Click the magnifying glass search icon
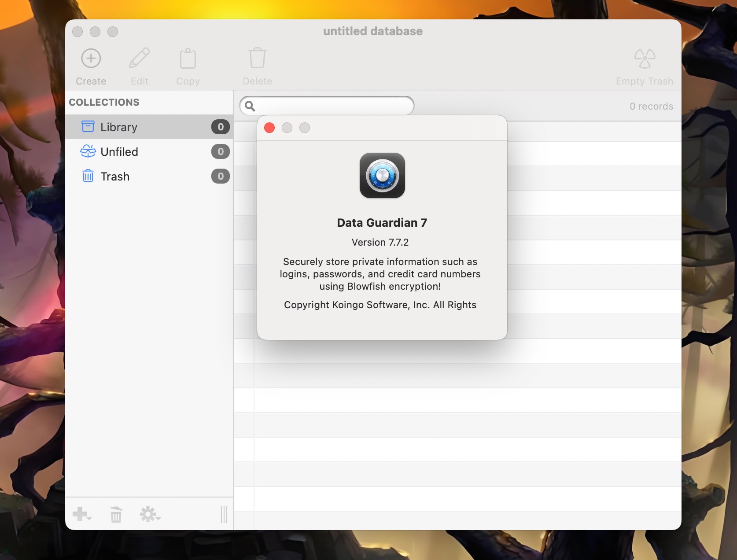Image resolution: width=737 pixels, height=560 pixels. 250,106
